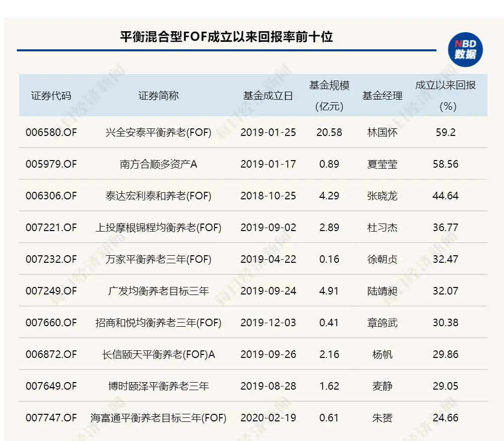The image size is (504, 441).
Task: Click return value 24.66
Action: pyautogui.click(x=446, y=418)
